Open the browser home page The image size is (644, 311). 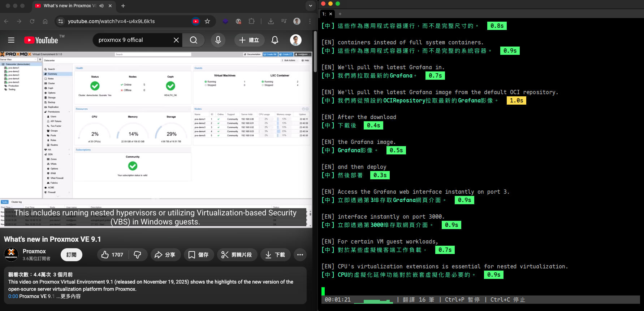pyautogui.click(x=45, y=21)
